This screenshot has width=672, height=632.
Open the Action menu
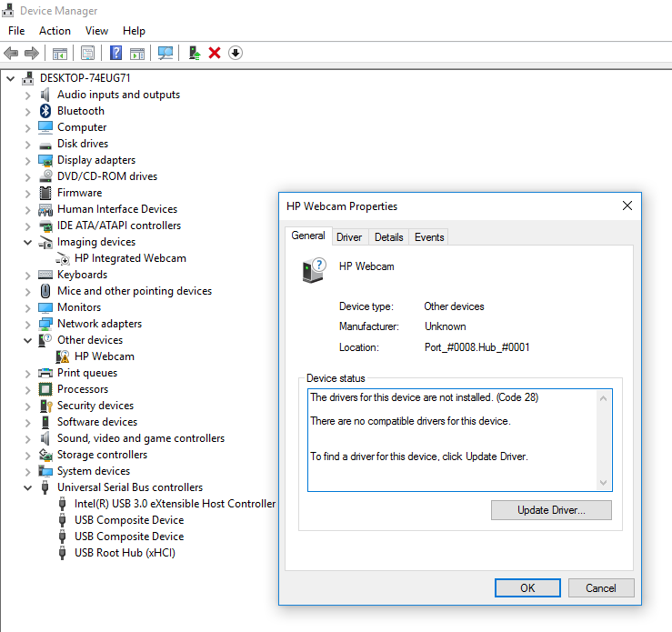pyautogui.click(x=55, y=31)
